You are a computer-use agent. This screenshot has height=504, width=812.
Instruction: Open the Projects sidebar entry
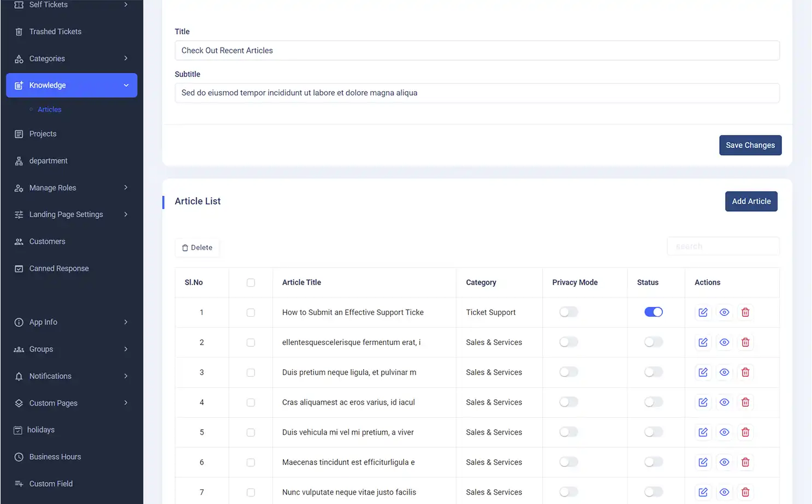43,134
